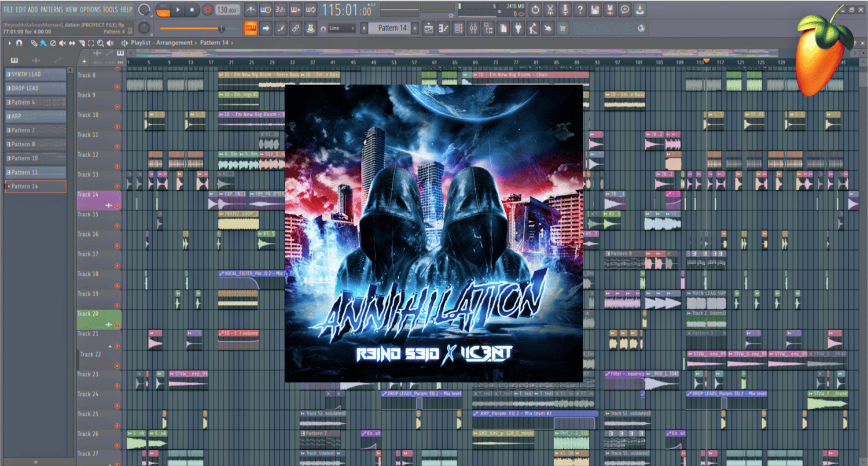Click the Stop button in transport

pyautogui.click(x=193, y=10)
